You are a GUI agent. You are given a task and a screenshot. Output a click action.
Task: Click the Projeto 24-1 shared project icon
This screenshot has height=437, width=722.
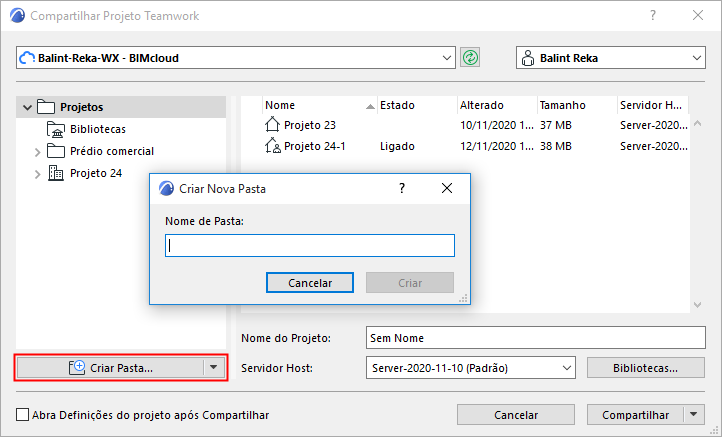(x=273, y=146)
